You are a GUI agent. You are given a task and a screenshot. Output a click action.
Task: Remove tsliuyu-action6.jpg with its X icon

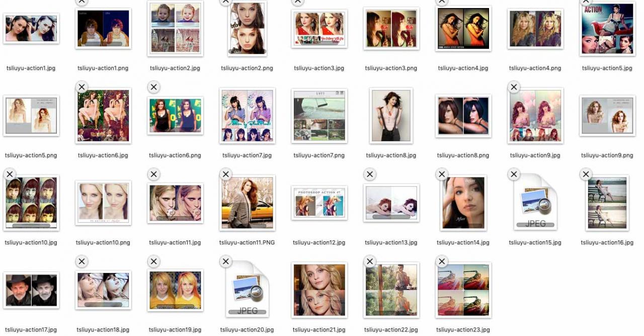82,87
